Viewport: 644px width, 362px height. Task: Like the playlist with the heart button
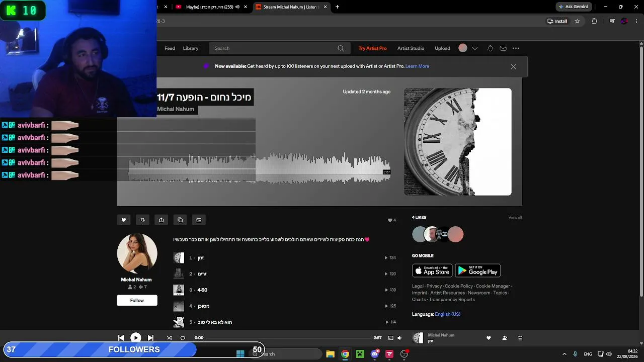click(x=124, y=220)
